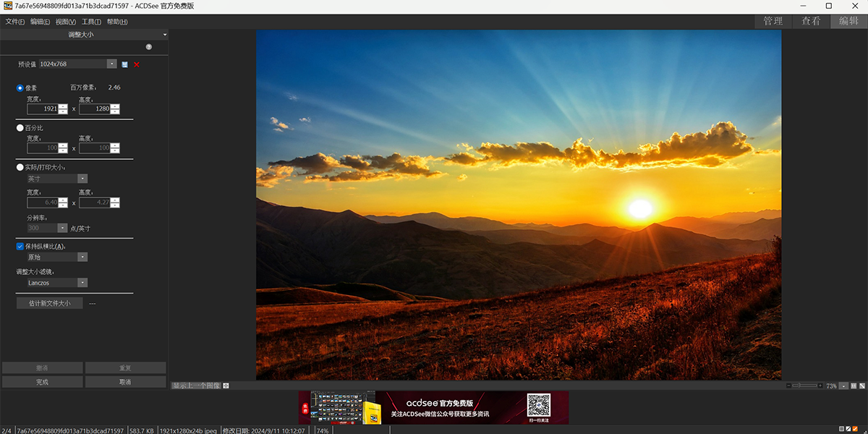Screen dimensions: 868x434
Task: Click the print height 4.27 field
Action: (x=95, y=203)
